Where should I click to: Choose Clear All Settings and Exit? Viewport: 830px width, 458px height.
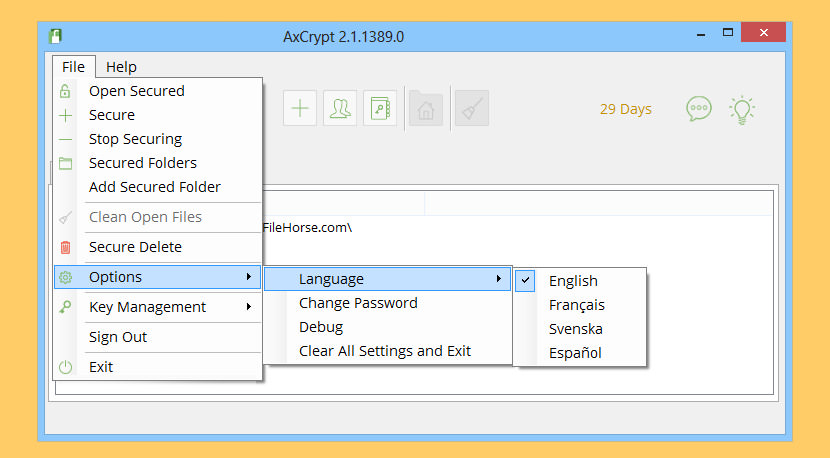(387, 351)
